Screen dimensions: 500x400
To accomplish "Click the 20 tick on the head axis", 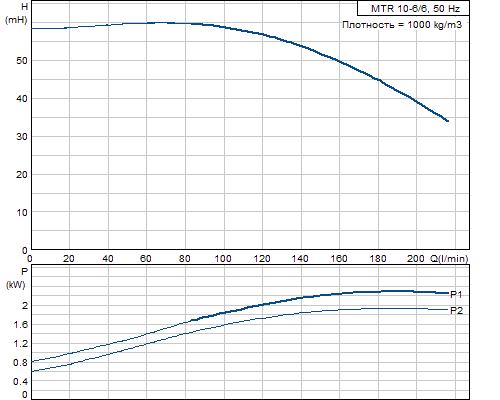I will pos(22,174).
